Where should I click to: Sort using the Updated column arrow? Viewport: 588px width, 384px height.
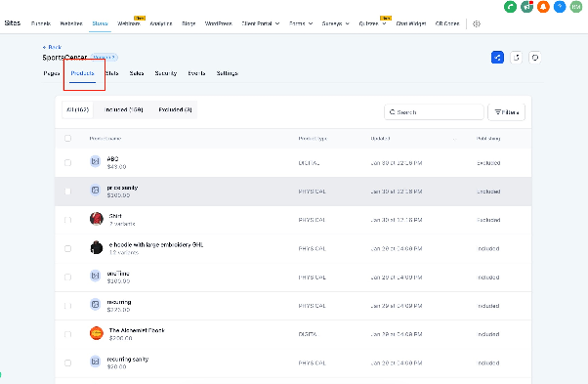(x=454, y=139)
